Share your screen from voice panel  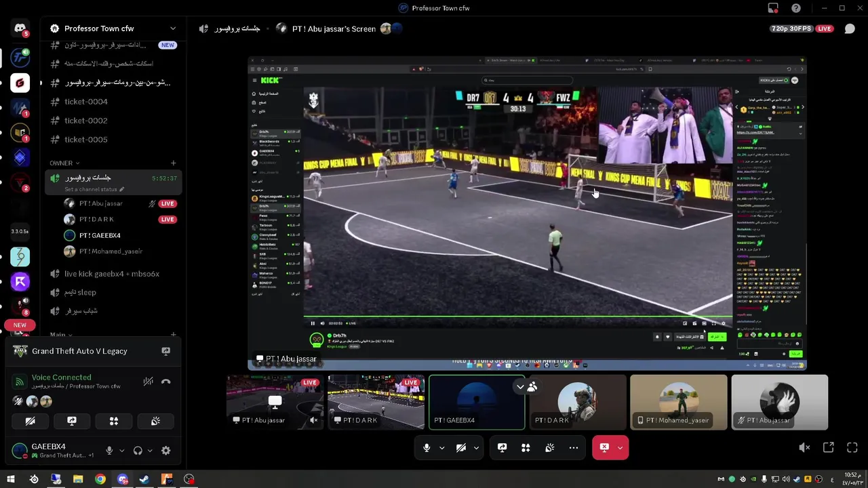(72, 421)
